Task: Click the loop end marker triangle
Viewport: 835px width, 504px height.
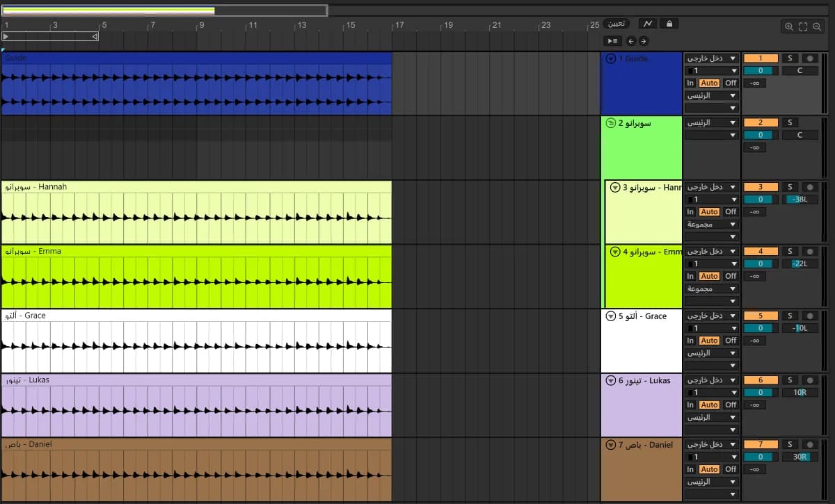Action: [95, 36]
